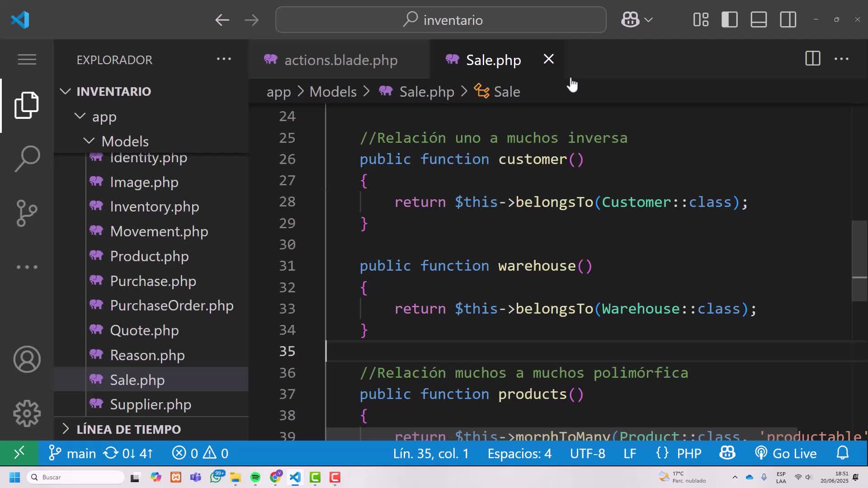The width and height of the screenshot is (868, 488).
Task: Expand the LÍNEA DE TIEMPO section
Action: (151, 429)
